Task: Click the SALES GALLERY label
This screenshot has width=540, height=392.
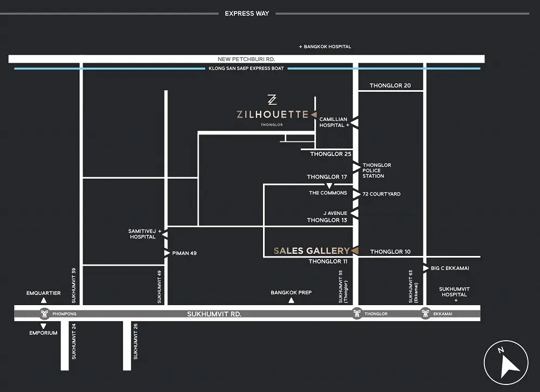Action: point(312,251)
